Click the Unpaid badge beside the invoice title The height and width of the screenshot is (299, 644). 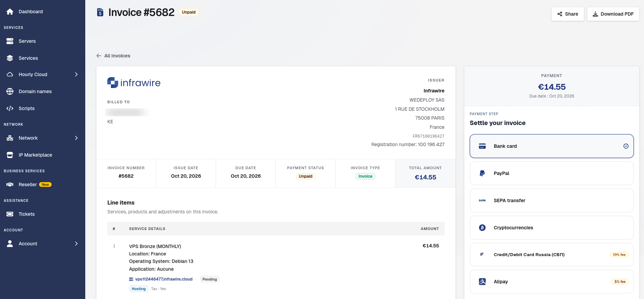coord(189,12)
